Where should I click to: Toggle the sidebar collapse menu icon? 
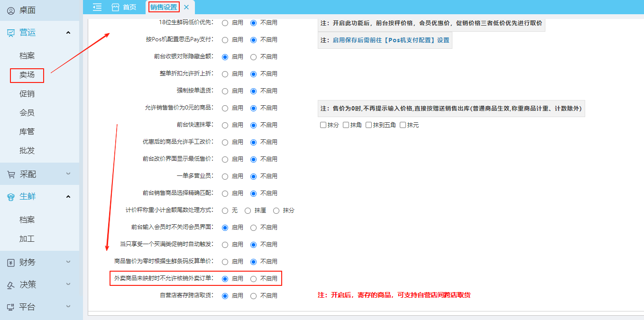(97, 7)
